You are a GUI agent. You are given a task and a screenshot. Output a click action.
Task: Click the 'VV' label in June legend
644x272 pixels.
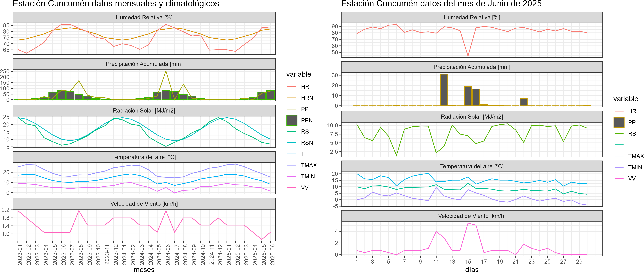(632, 179)
